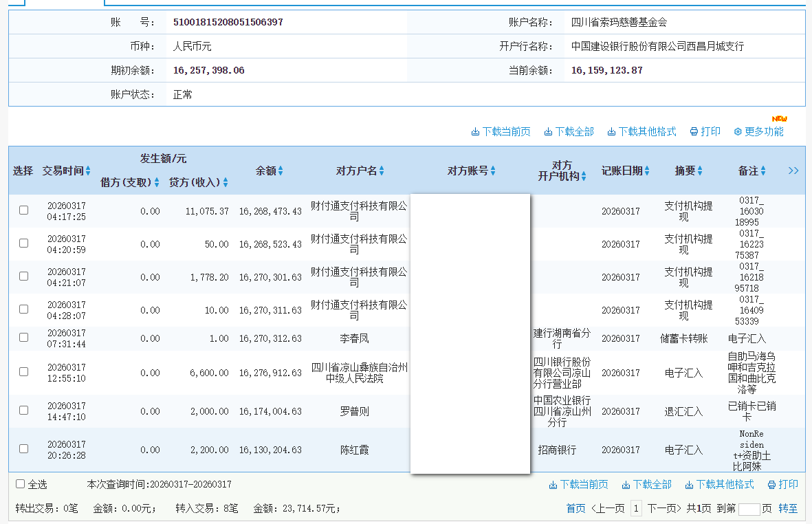The height and width of the screenshot is (524, 812).
Task: Sort by 记账日期 using the column arrows
Action: (x=647, y=171)
